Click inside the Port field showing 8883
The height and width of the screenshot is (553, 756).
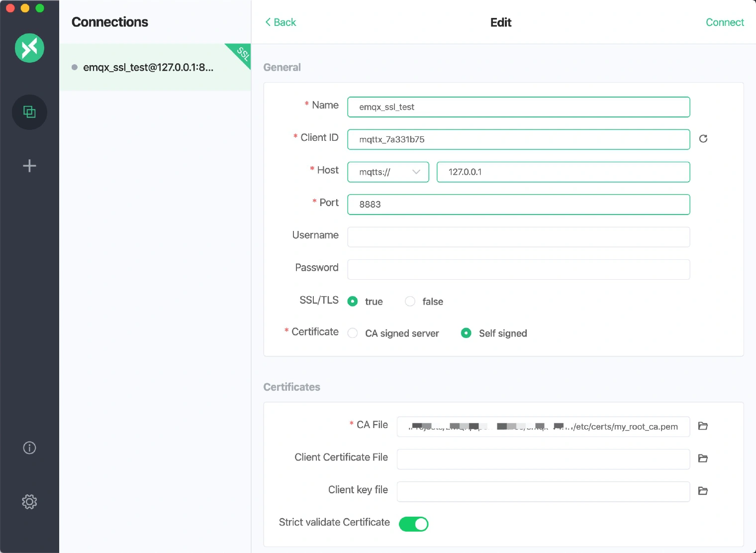pos(518,204)
